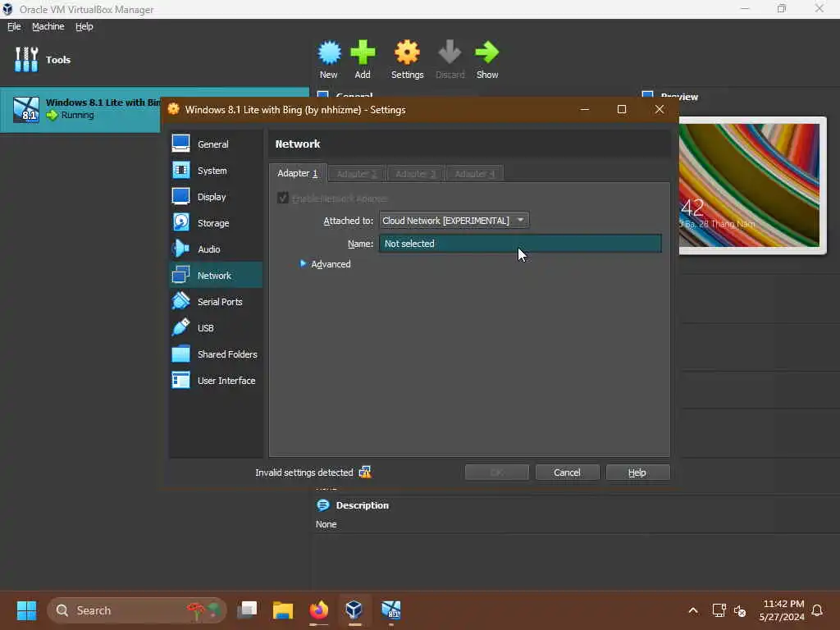Switch to the Adapter 4 tab

(475, 174)
